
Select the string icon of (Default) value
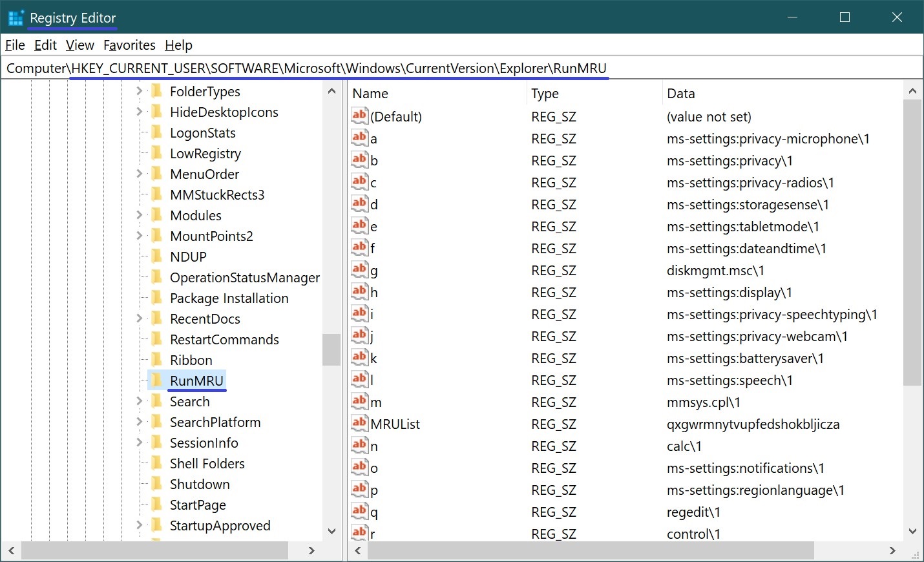click(360, 116)
